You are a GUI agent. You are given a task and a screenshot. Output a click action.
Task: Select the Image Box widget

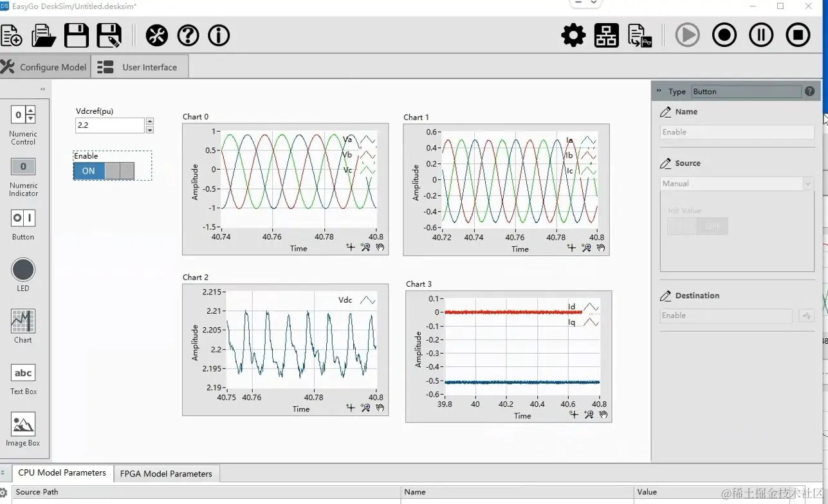pos(23,430)
